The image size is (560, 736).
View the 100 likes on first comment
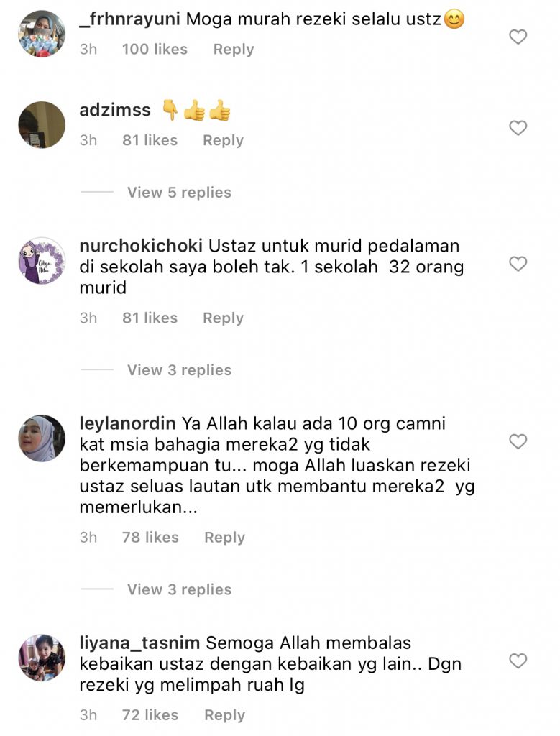coord(155,50)
